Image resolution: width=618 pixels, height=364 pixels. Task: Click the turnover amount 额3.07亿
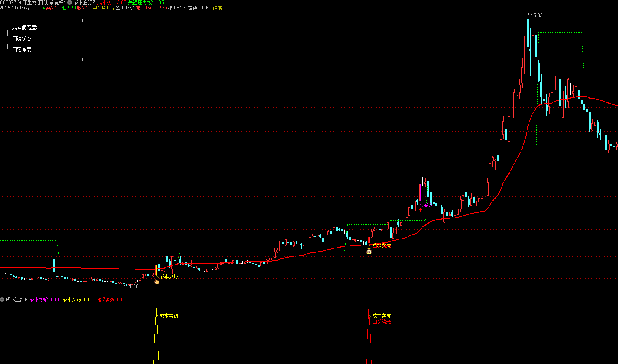pos(125,8)
